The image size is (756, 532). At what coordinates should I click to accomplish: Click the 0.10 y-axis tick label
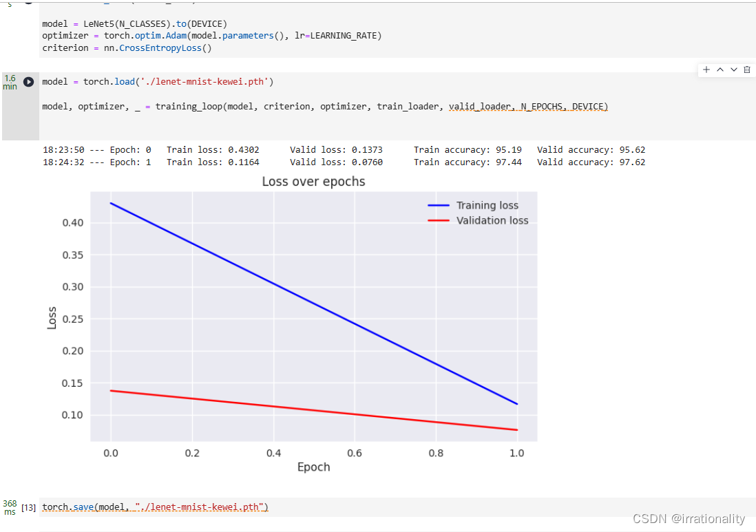(x=72, y=415)
